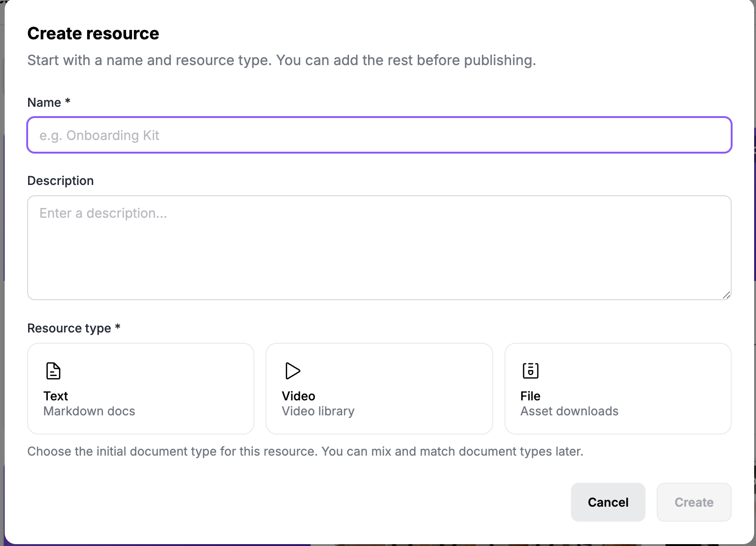Cancel the Create resource dialog

pos(608,502)
